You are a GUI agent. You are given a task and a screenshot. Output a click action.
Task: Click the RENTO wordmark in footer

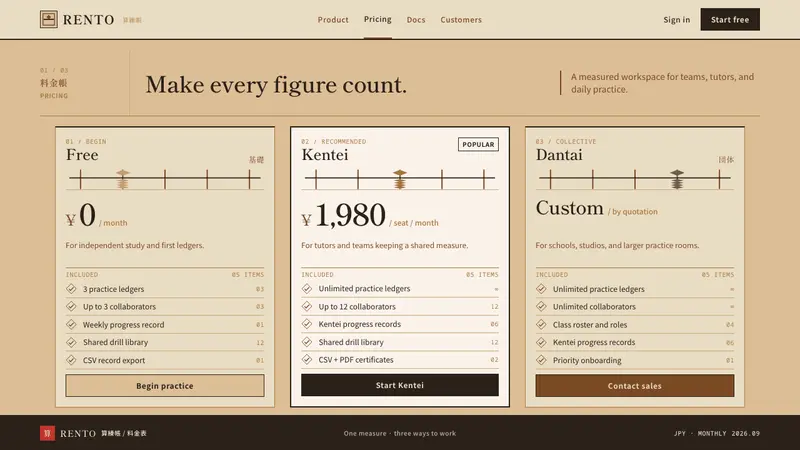(x=78, y=433)
